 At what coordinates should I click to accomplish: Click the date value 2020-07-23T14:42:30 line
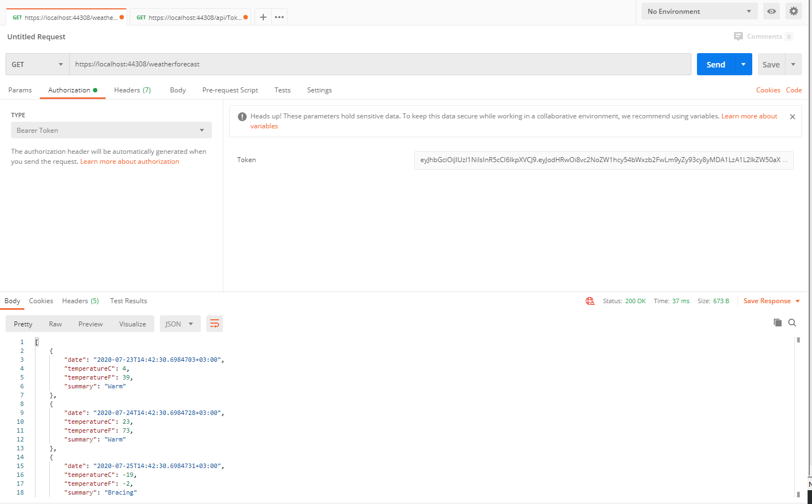click(144, 360)
